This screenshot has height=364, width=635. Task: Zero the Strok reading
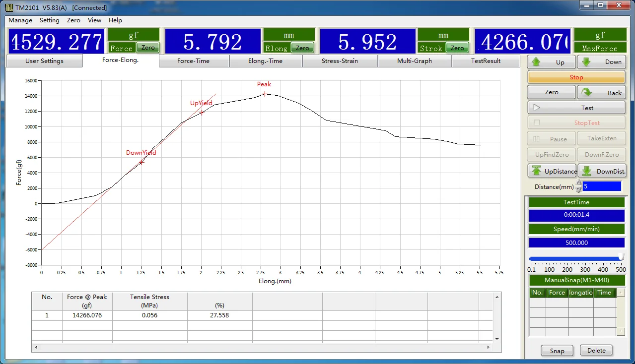tap(457, 48)
